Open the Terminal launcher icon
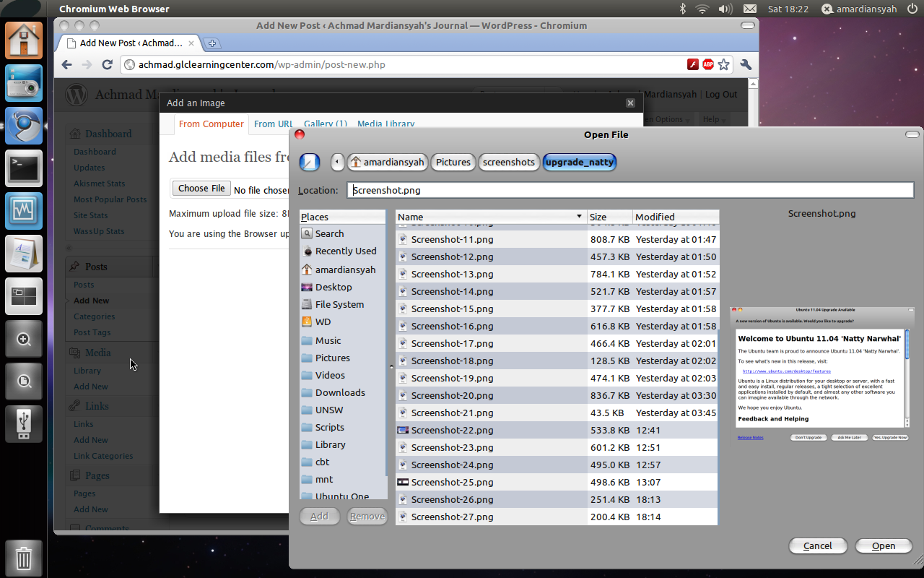Viewport: 924px width, 578px height. click(25, 168)
